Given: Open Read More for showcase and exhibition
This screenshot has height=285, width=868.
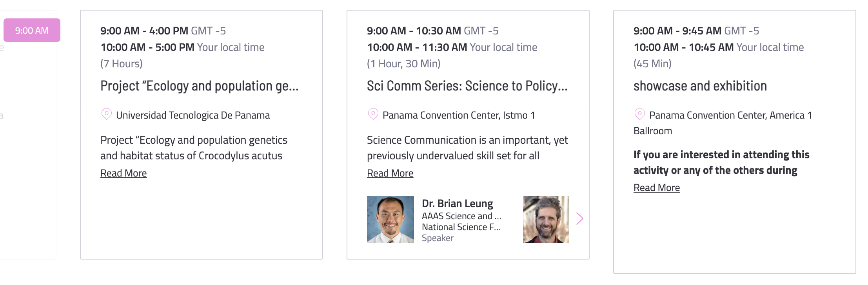Looking at the screenshot, I should click(x=657, y=188).
